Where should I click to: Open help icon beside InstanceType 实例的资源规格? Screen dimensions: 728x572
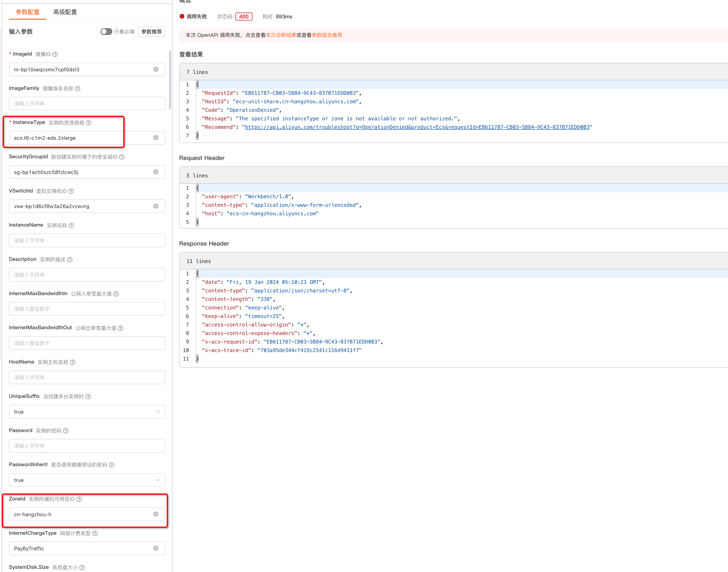(89, 123)
